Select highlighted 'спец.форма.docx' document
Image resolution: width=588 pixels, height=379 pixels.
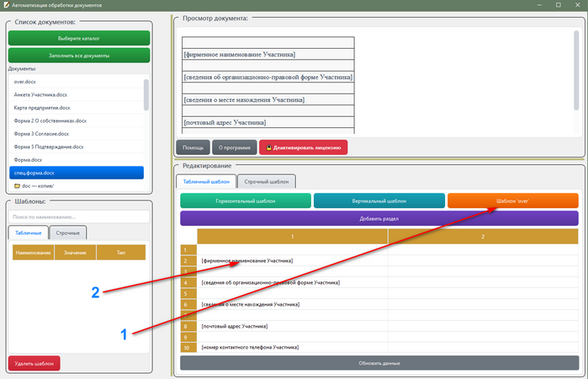(76, 173)
